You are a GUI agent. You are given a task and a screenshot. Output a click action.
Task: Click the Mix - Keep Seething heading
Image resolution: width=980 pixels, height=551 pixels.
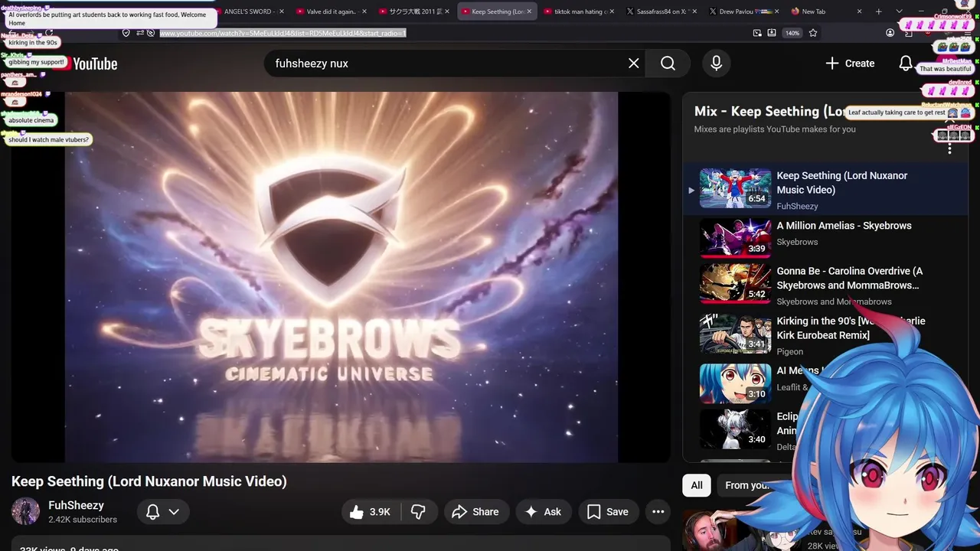tap(770, 112)
